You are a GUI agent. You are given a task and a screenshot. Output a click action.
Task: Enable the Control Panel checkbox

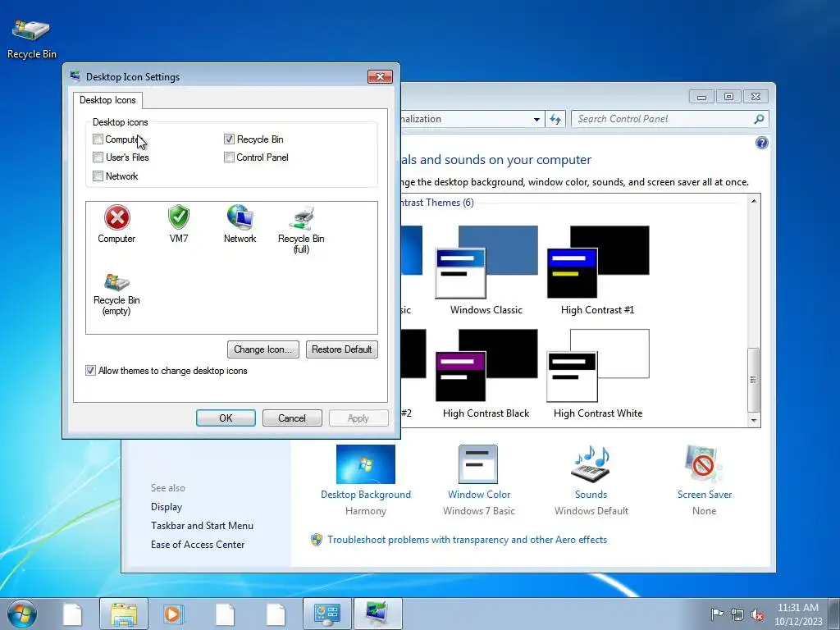pyautogui.click(x=230, y=157)
